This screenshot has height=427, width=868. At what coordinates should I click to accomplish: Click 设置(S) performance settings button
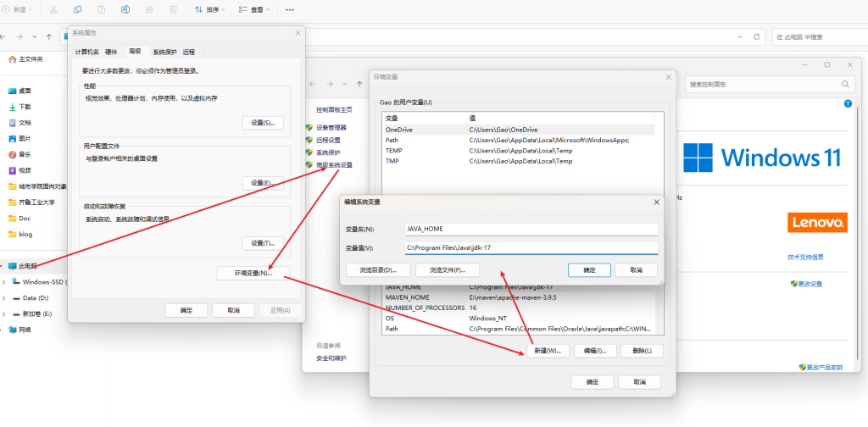pos(263,123)
